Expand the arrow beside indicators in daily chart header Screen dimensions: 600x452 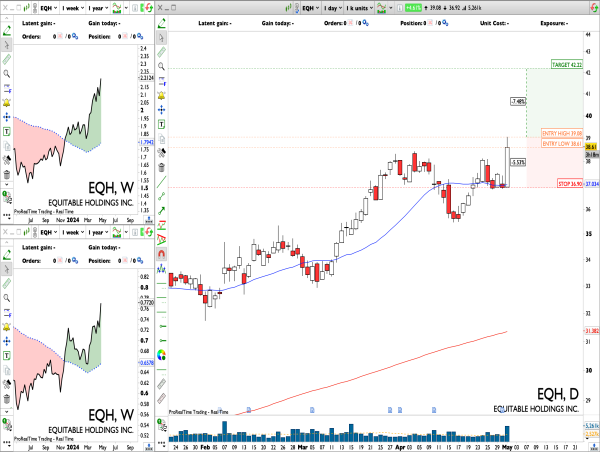point(391,8)
